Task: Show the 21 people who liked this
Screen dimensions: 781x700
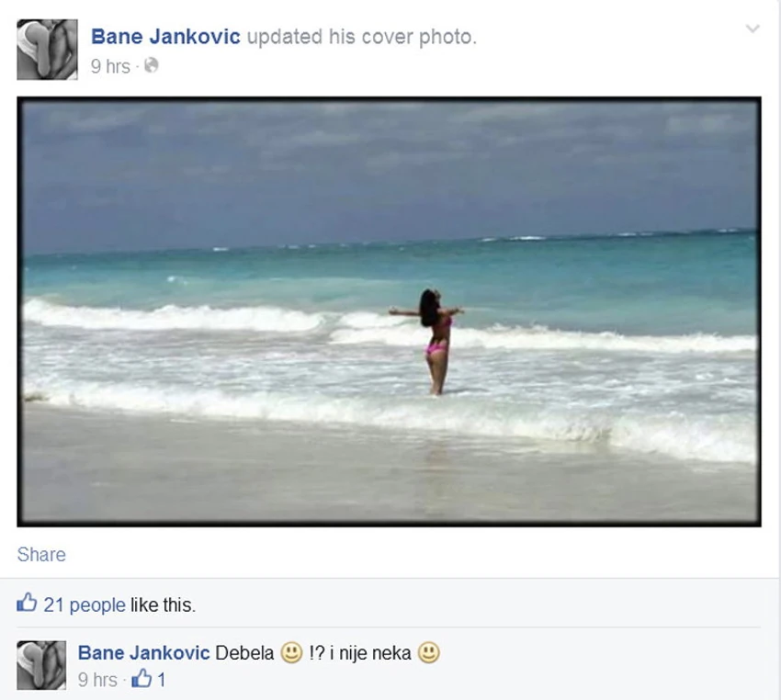Action: [85, 604]
